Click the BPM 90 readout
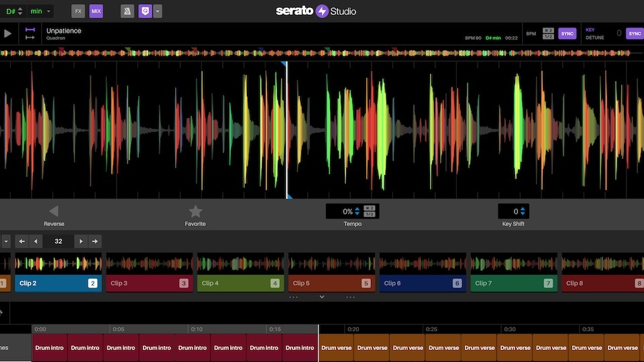 [x=473, y=38]
